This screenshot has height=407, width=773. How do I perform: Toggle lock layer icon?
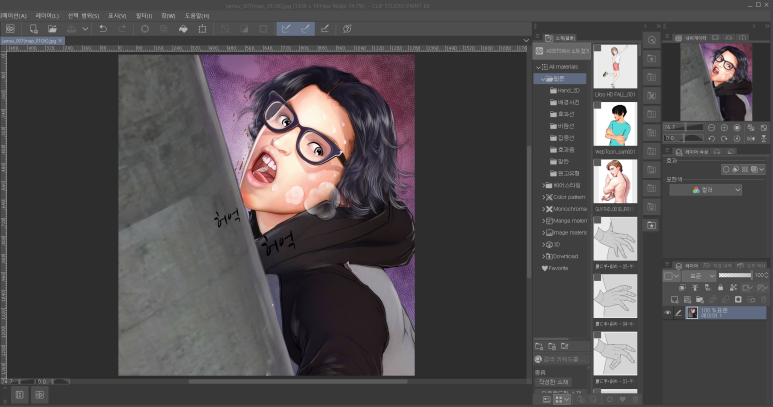point(720,287)
